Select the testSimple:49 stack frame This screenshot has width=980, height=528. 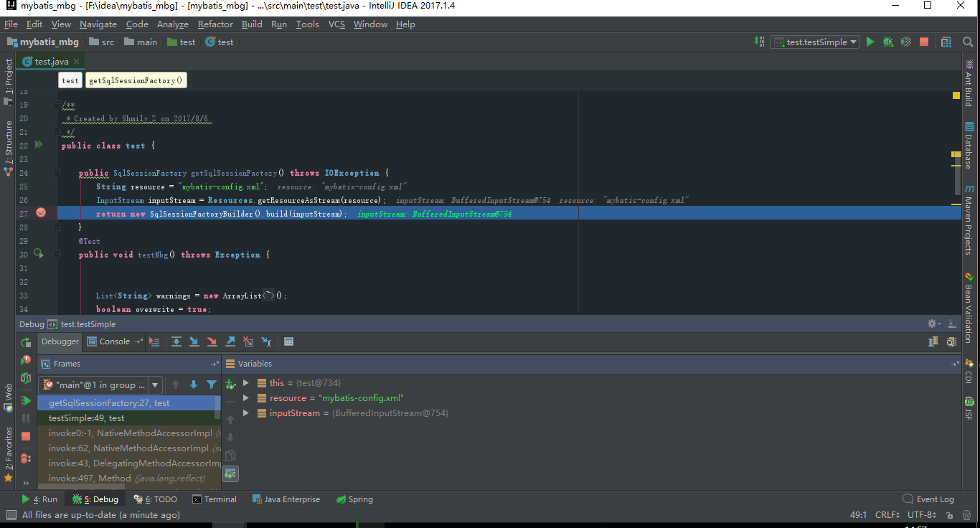[x=88, y=418]
